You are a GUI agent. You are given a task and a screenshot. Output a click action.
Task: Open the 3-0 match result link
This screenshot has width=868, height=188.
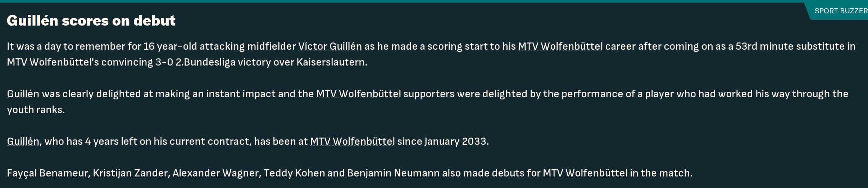coord(164,62)
